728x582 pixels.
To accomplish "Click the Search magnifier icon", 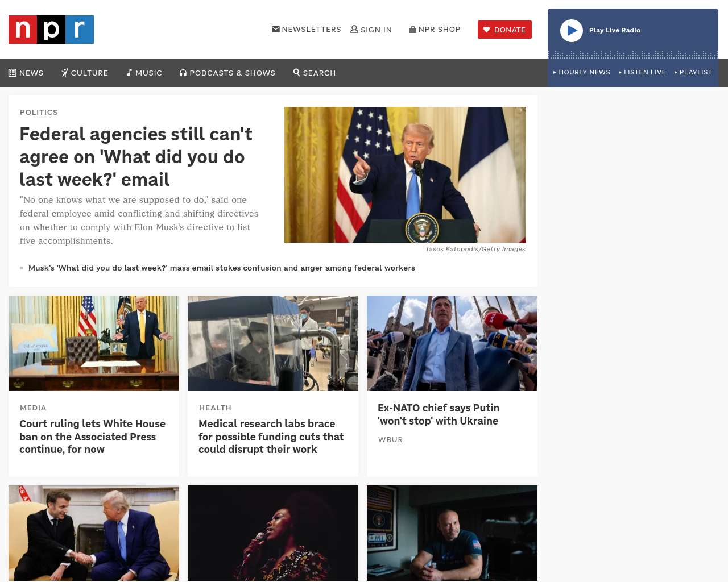I will [x=296, y=72].
